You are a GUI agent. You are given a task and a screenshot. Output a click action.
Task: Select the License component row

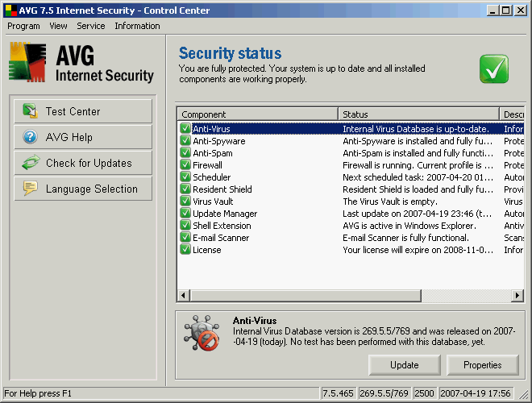click(351, 250)
